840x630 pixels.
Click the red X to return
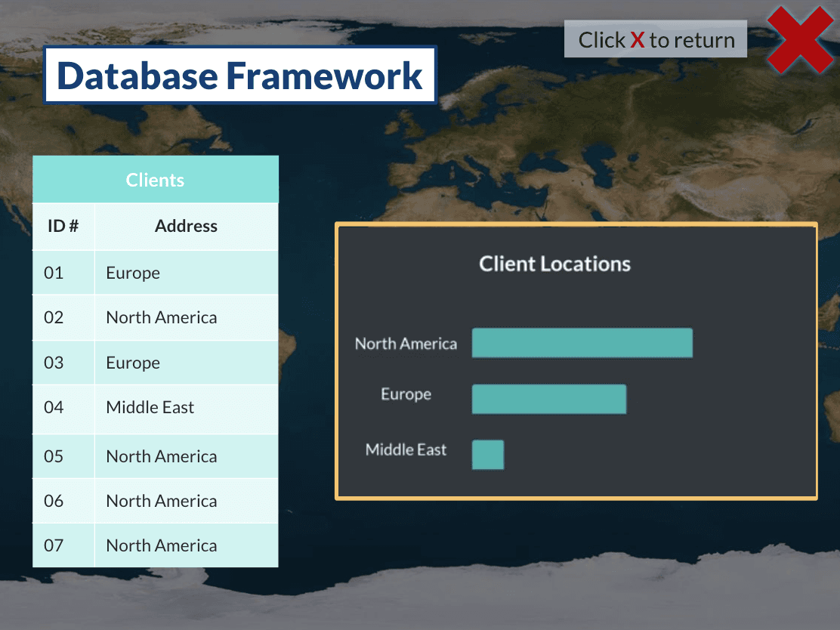coord(799,40)
